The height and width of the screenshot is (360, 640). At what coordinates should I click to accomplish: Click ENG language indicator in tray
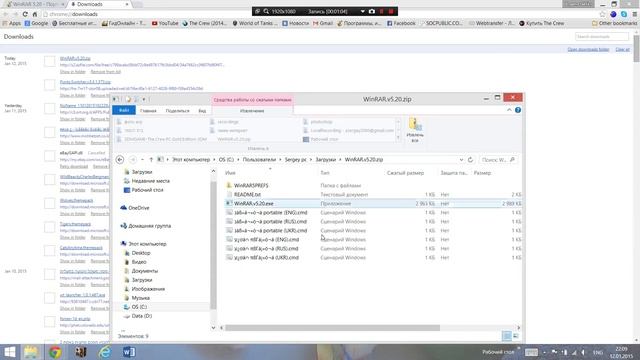click(598, 352)
